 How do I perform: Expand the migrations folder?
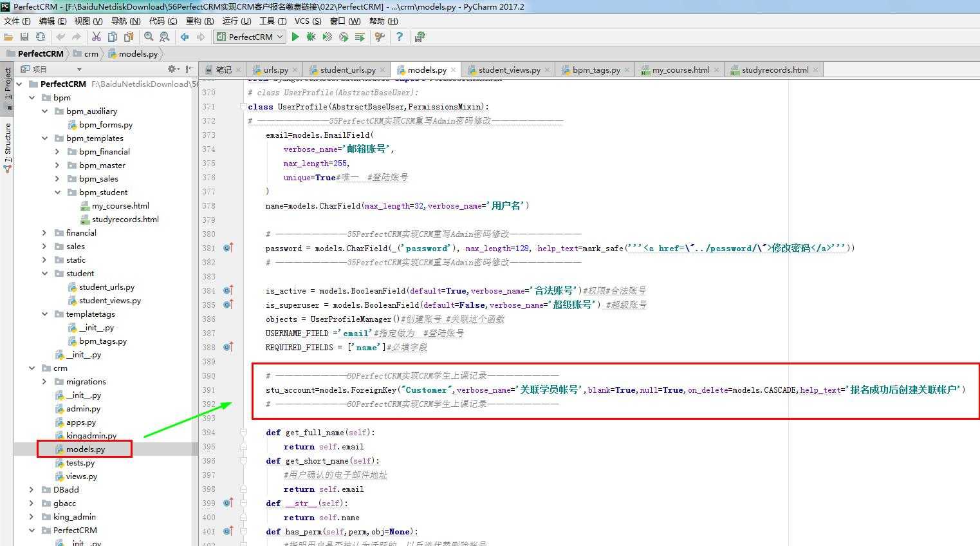(x=44, y=381)
